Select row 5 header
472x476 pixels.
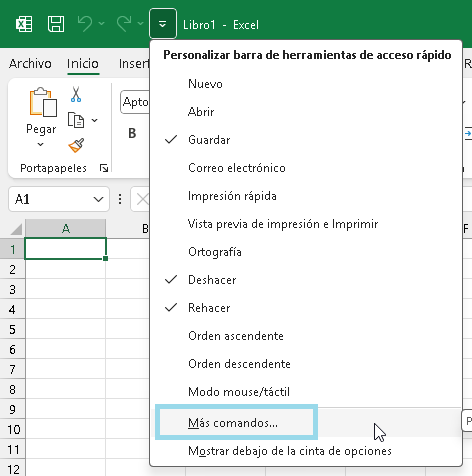point(12,329)
